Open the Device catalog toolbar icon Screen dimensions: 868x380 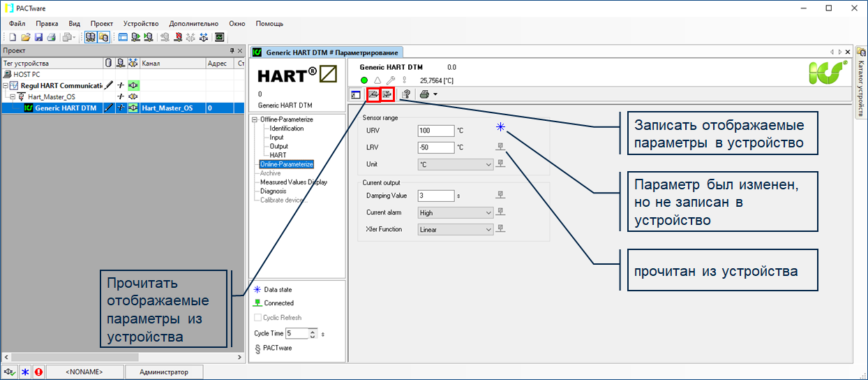coord(103,37)
